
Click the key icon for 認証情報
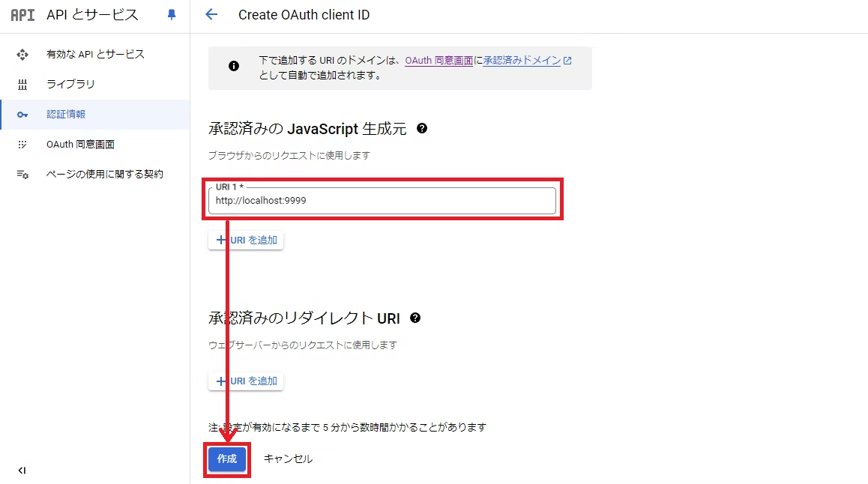click(22, 115)
